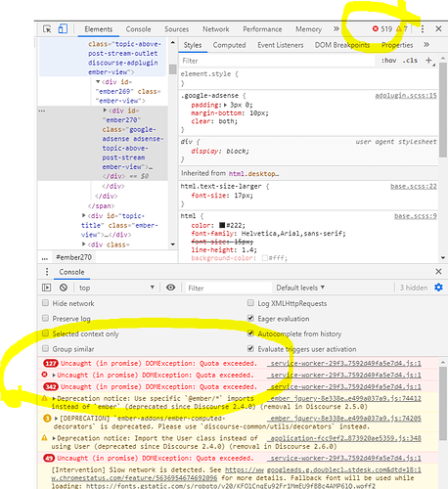Toggle the device toolbar icon
Viewport: 448px width, 489px height.
63,29
